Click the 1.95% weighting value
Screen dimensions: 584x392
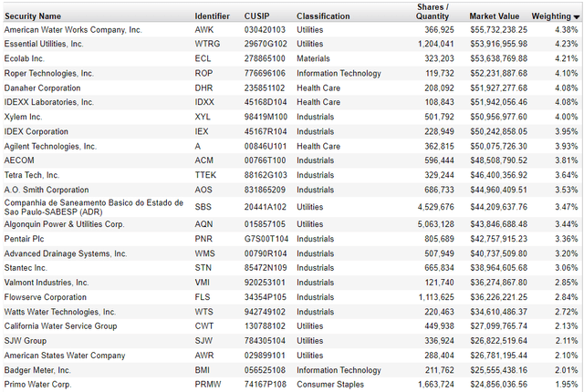click(x=566, y=385)
